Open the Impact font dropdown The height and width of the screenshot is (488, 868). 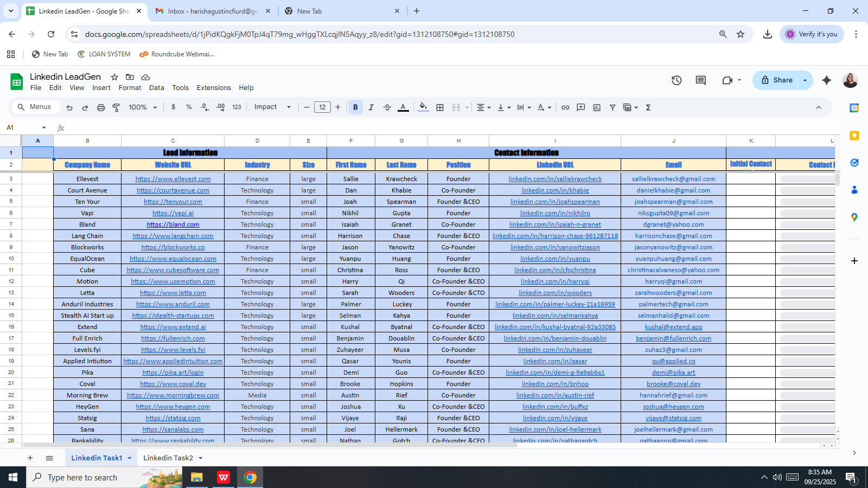tap(272, 107)
